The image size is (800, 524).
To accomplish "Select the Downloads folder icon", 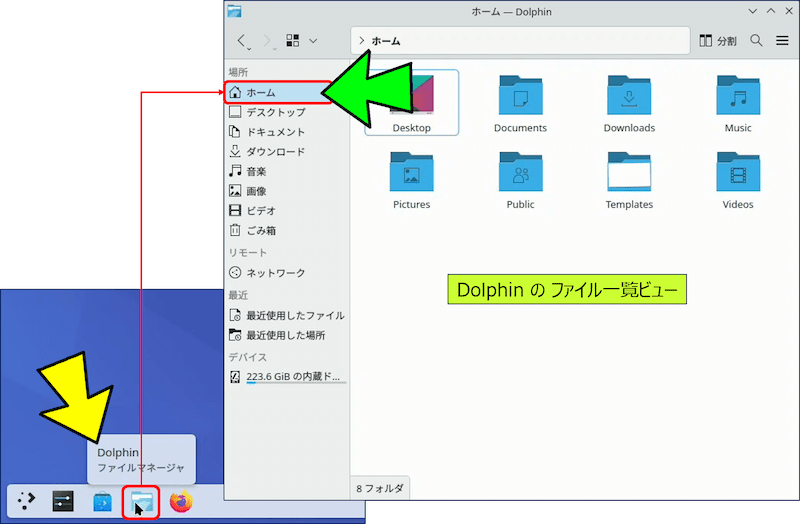I will 629,96.
